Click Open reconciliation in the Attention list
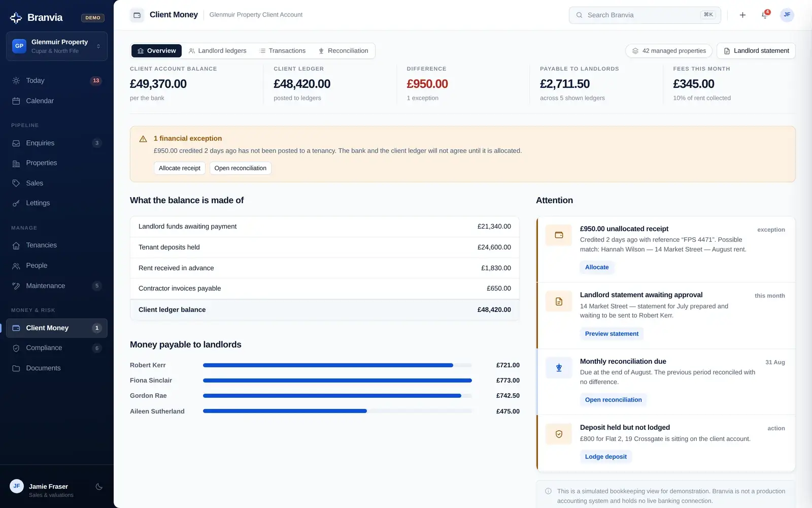This screenshot has height=508, width=812. tap(613, 400)
